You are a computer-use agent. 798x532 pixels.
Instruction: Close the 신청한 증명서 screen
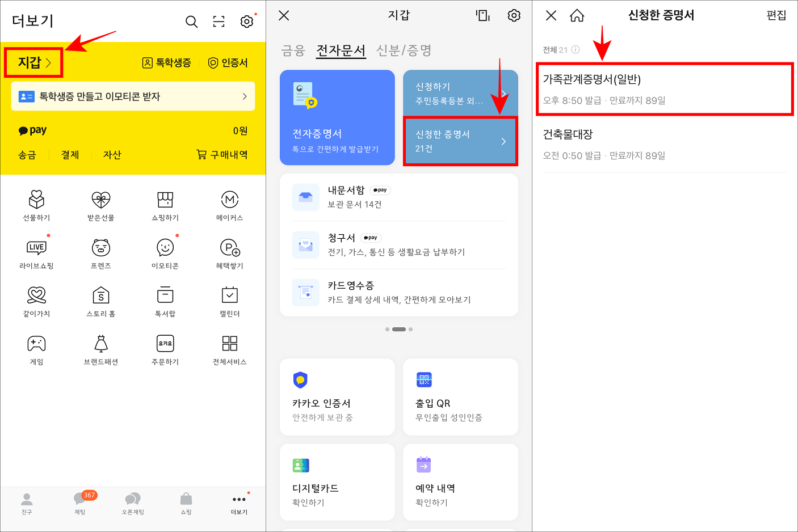pos(551,15)
